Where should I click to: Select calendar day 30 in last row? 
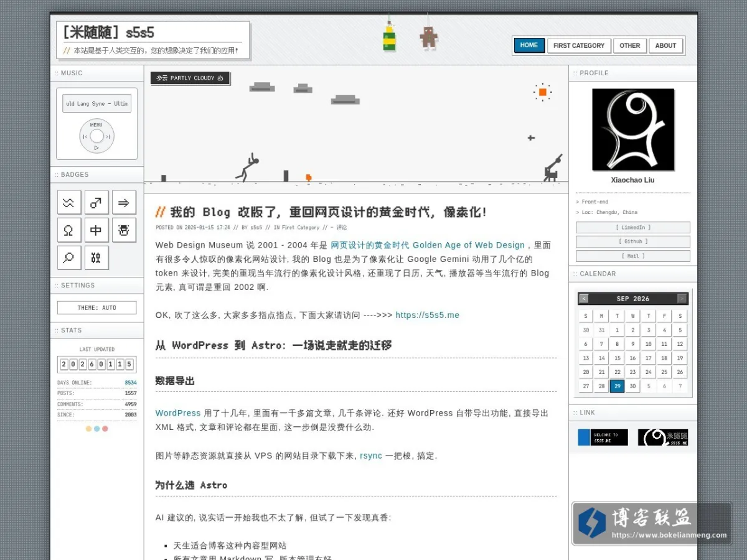pyautogui.click(x=632, y=386)
